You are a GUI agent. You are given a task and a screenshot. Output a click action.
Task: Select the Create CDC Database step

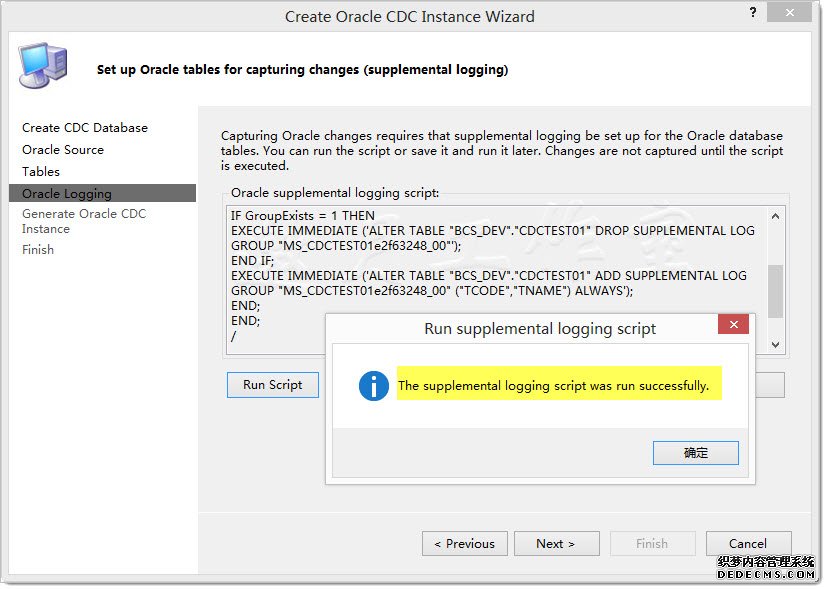85,128
